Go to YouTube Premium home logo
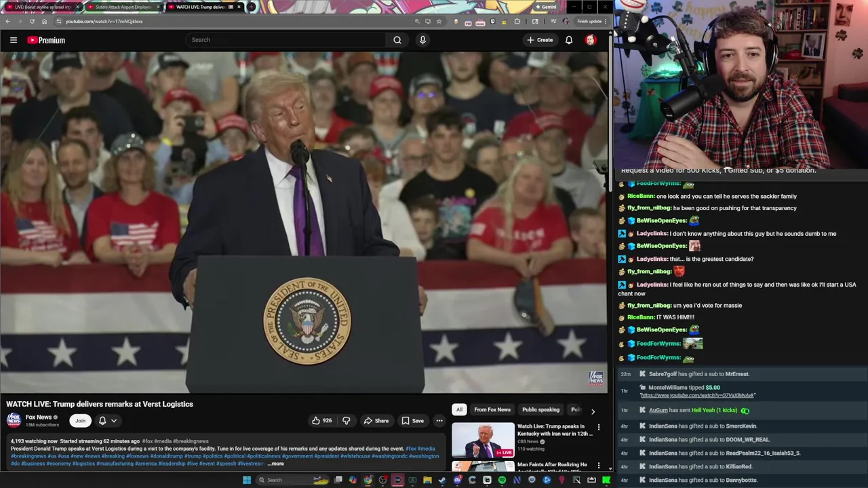This screenshot has height=488, width=868. tap(46, 40)
